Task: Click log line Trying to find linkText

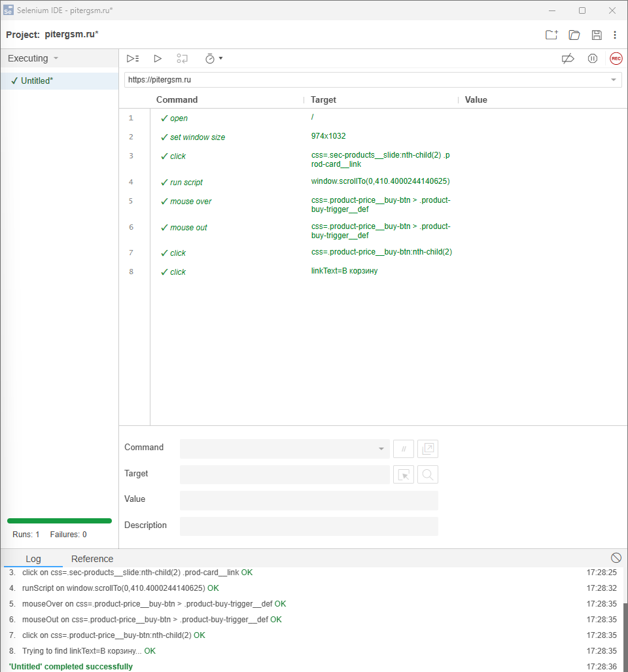Action: click(x=89, y=651)
